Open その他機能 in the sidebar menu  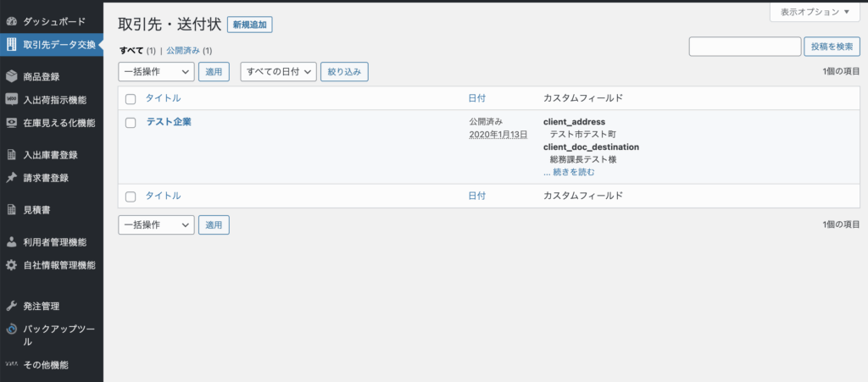tap(47, 365)
